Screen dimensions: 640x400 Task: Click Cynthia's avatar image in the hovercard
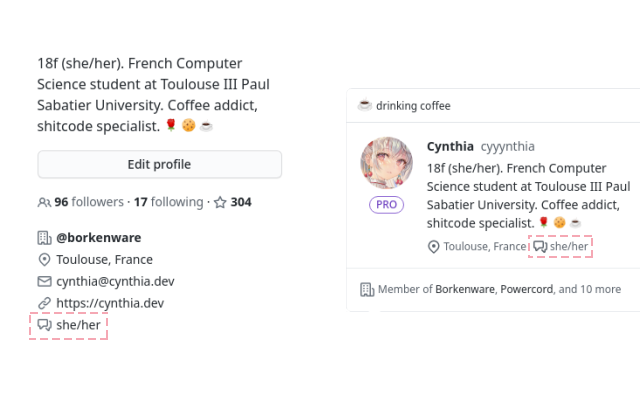click(x=386, y=163)
